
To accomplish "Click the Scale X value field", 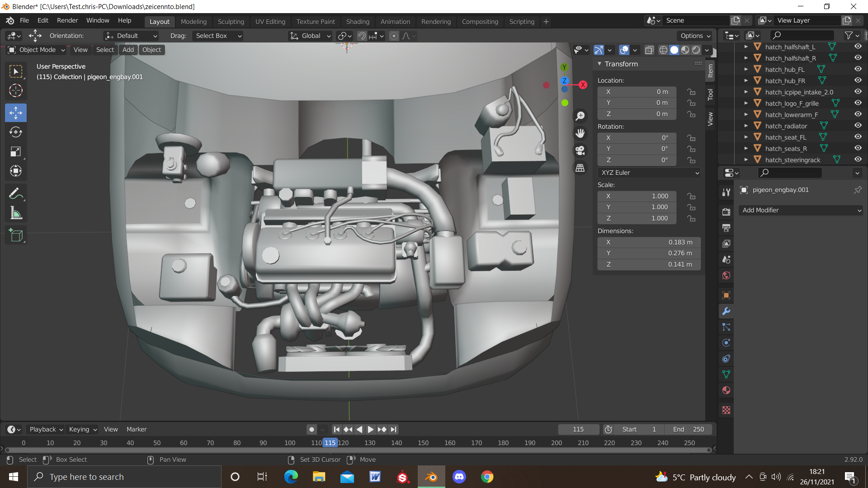I will click(x=637, y=196).
